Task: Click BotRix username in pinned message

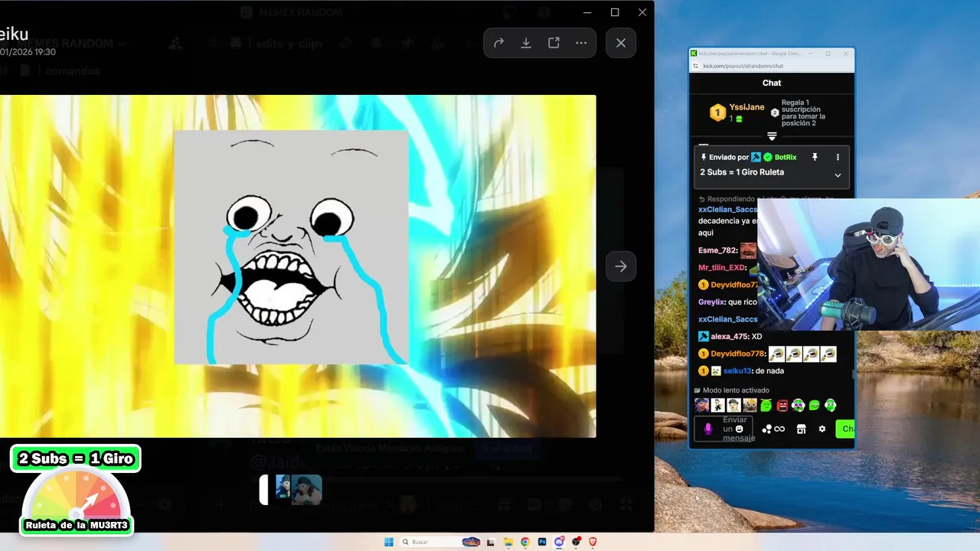Action: coord(786,157)
